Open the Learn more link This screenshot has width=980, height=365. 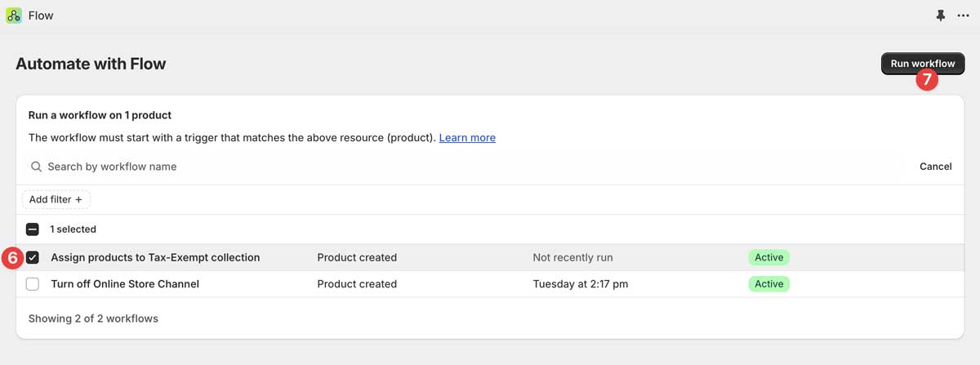point(467,138)
